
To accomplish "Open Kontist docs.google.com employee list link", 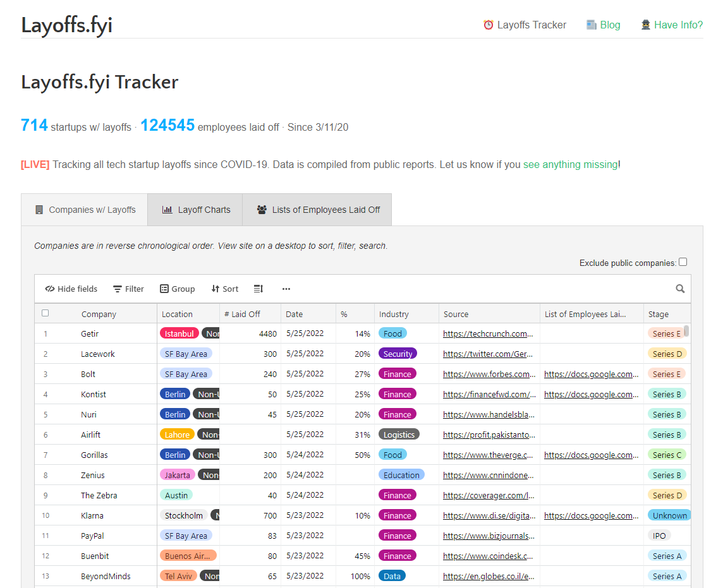I will point(591,395).
